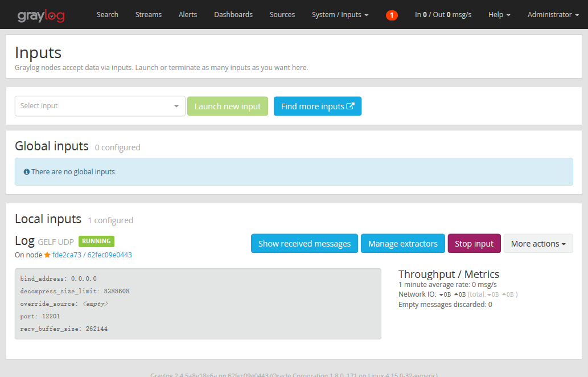Click the 'Global inputs' heading
The height and width of the screenshot is (377, 588).
[52, 146]
